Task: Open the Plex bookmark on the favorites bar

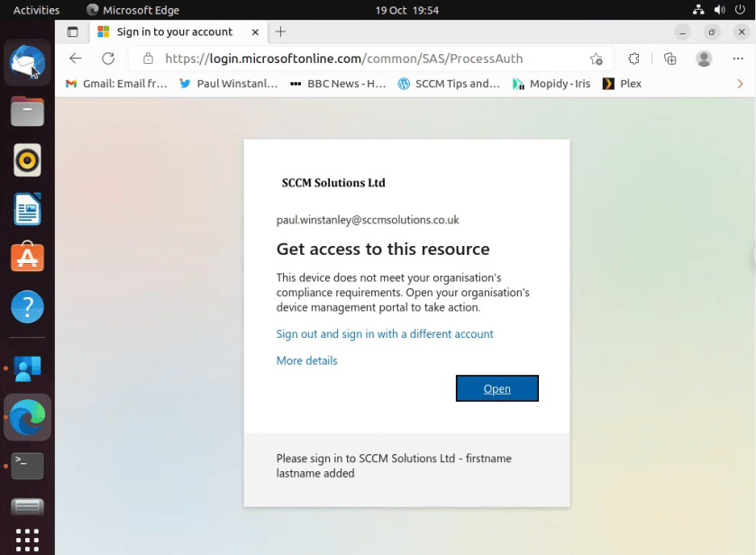Action: click(621, 83)
